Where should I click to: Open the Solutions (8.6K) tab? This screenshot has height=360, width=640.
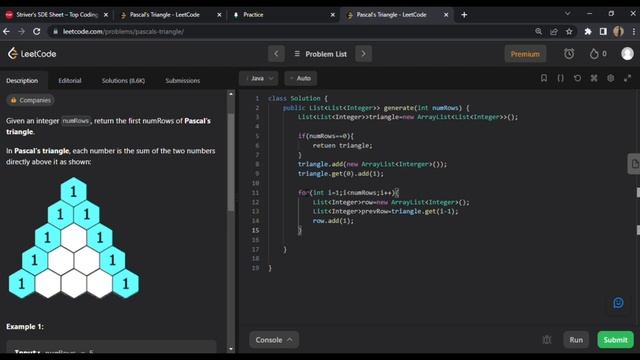pos(123,80)
